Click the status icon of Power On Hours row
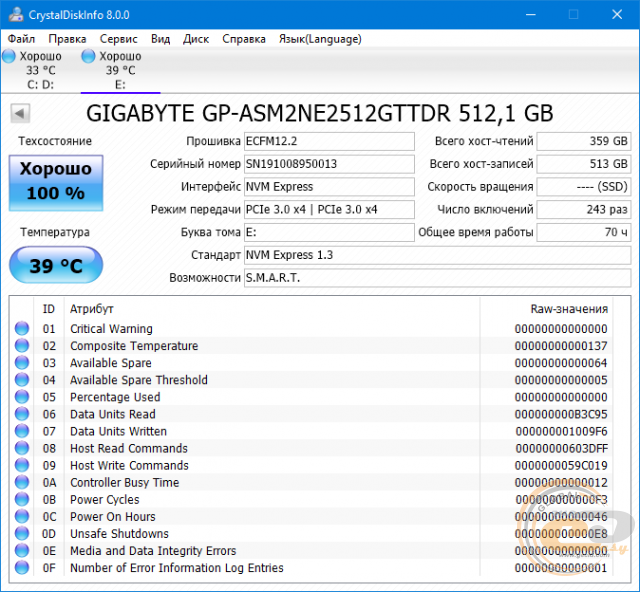 point(22,516)
